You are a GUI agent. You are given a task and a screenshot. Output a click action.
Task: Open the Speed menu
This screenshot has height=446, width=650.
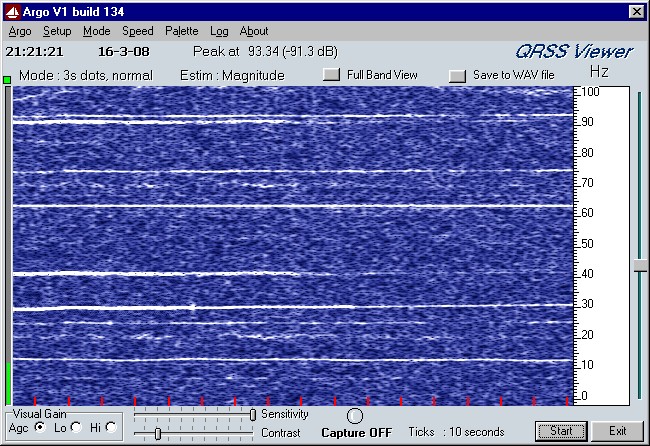click(138, 31)
